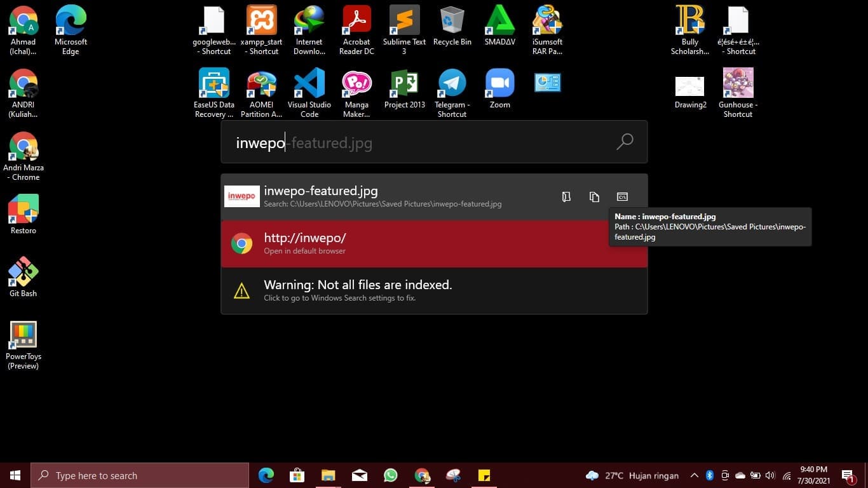Show hidden system tray icons
The height and width of the screenshot is (488, 868).
[x=694, y=475]
